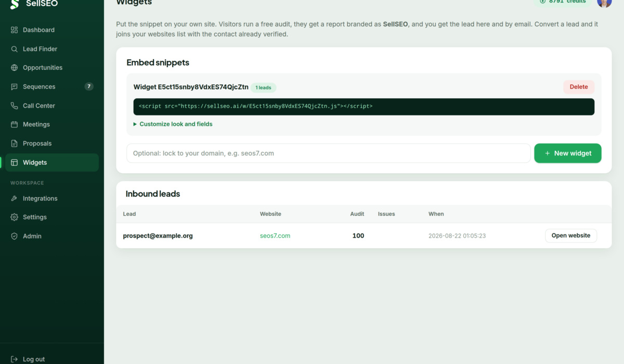The image size is (624, 364).
Task: Click the credits balance pill
Action: (x=563, y=2)
